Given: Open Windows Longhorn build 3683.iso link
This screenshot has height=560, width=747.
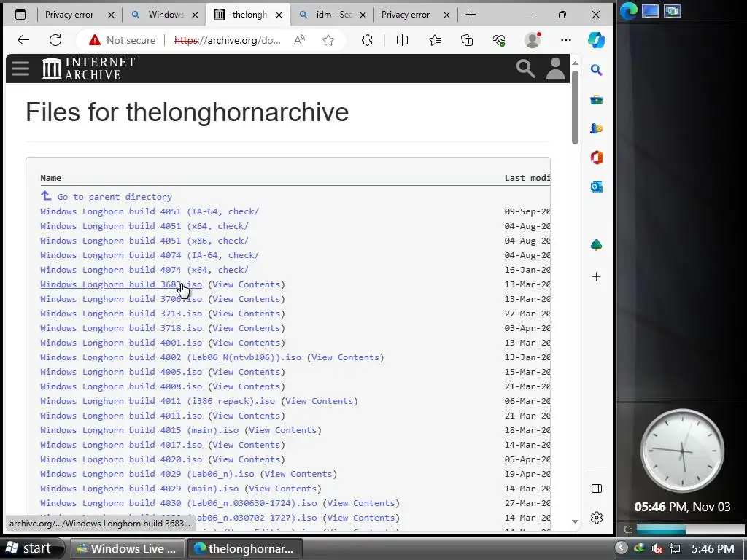Looking at the screenshot, I should 121,284.
